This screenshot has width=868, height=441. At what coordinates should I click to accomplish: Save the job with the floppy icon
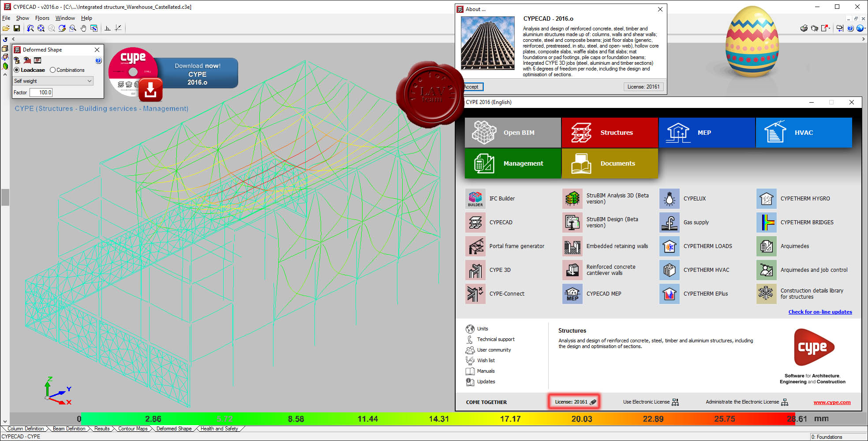pyautogui.click(x=17, y=28)
